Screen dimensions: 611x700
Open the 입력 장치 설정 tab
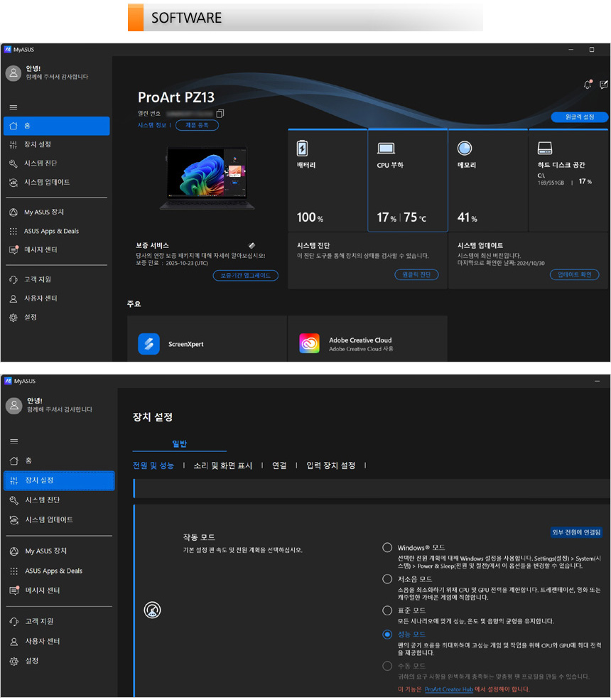(x=330, y=465)
